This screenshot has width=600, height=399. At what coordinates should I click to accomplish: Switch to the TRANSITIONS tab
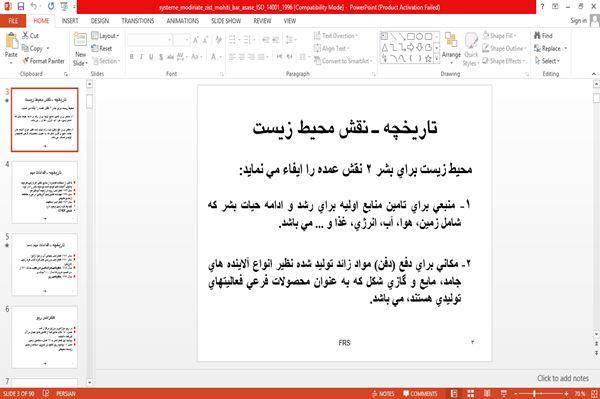click(x=138, y=21)
